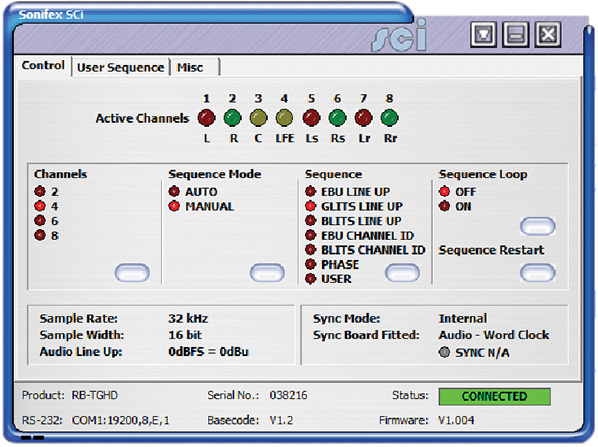Click channel 6 Rs active indicator
This screenshot has height=447, width=598.
[x=338, y=118]
